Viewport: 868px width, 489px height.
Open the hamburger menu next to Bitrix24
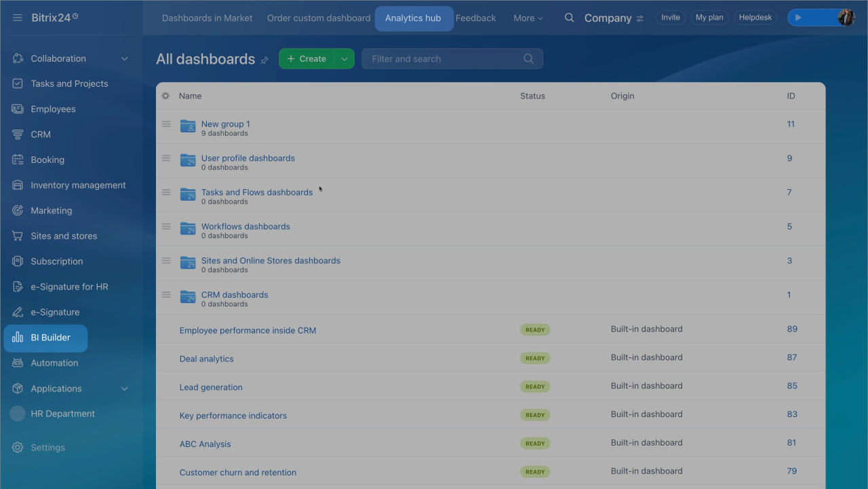point(18,18)
